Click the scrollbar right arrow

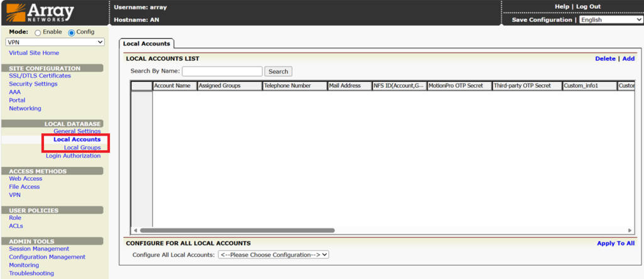pos(629,231)
